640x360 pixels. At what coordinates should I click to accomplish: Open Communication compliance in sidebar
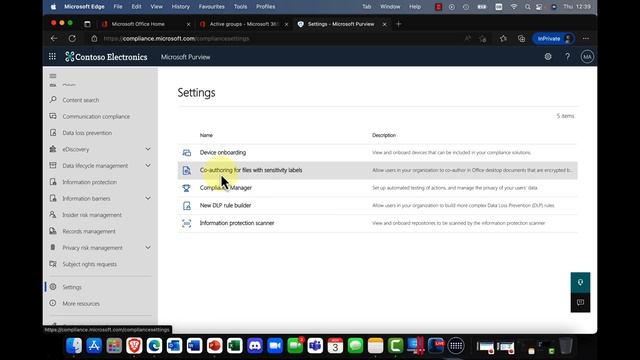[96, 116]
